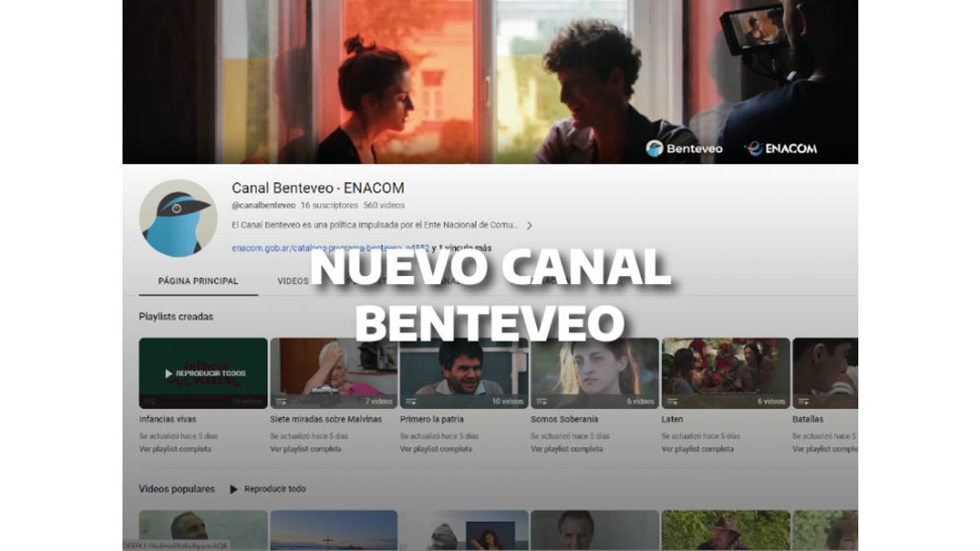View full playlist under Somos Soberanía

click(x=567, y=449)
